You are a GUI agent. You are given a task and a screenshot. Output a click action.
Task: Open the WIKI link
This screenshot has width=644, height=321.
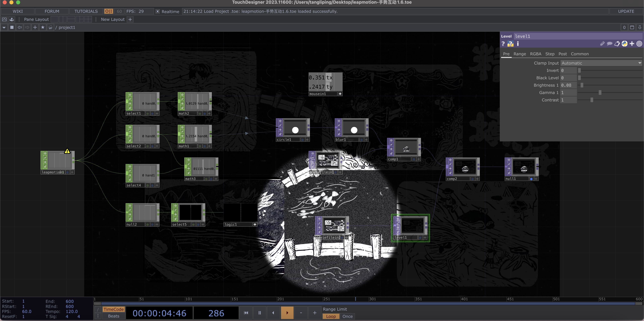[x=18, y=11]
